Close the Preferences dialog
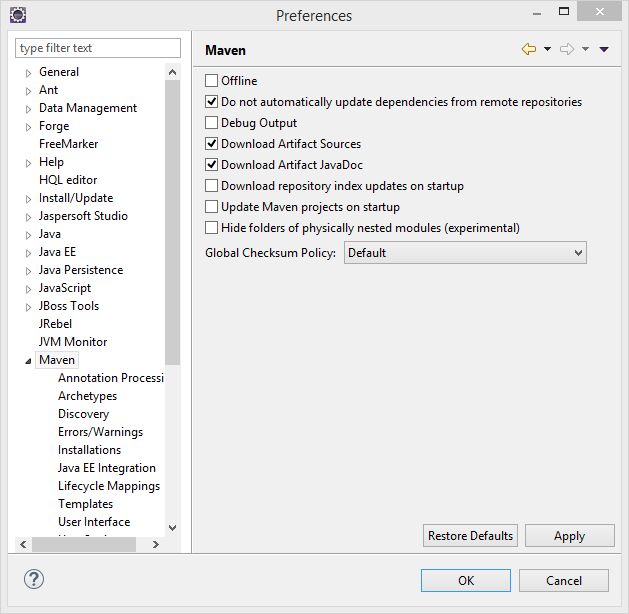 tap(599, 11)
